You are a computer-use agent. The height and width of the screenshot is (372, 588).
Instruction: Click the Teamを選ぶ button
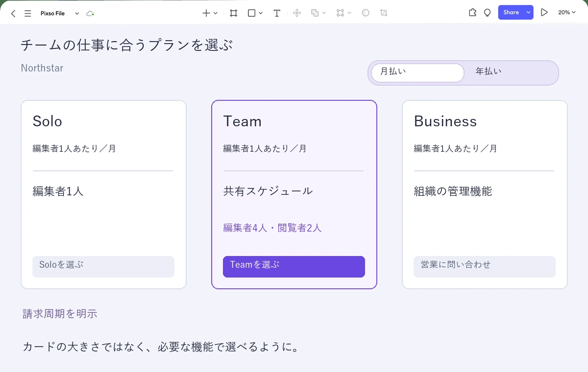(x=294, y=267)
